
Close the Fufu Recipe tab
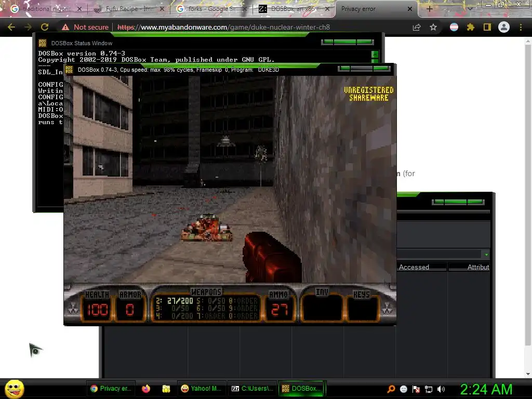162,9
